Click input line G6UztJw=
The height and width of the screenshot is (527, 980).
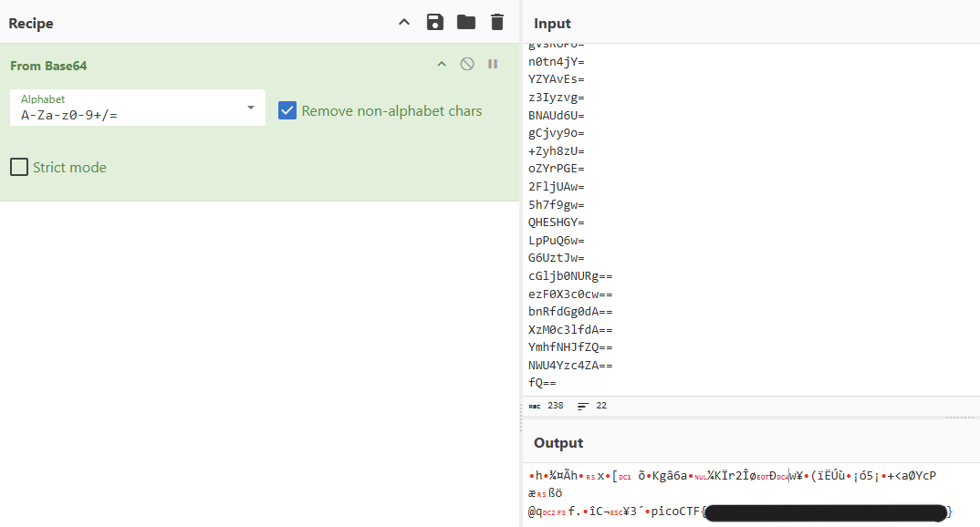click(557, 258)
